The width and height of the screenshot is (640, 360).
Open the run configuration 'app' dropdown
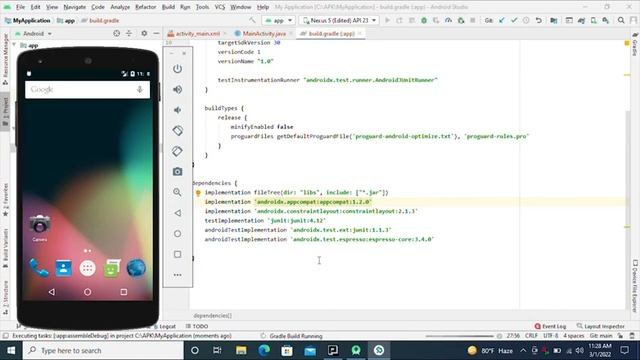279,20
